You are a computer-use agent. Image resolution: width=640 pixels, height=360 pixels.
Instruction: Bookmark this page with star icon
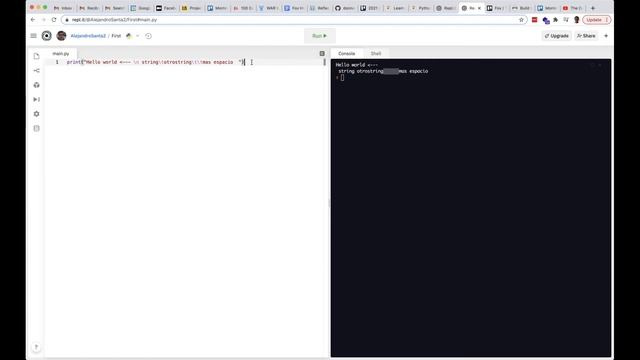coord(521,20)
